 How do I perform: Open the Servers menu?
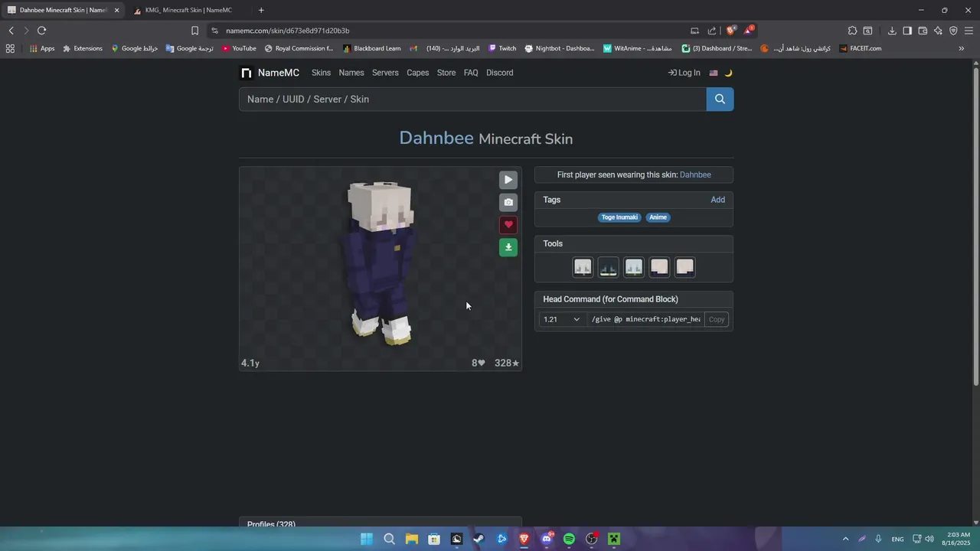point(385,73)
